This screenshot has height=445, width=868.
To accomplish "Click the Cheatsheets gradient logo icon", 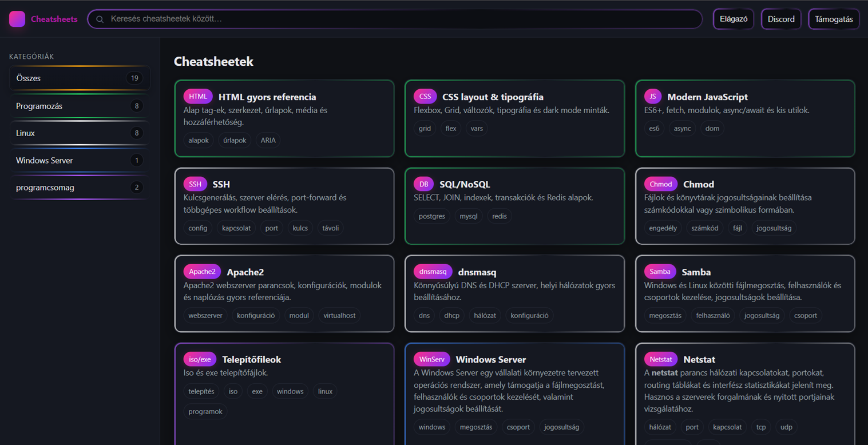I will tap(17, 19).
